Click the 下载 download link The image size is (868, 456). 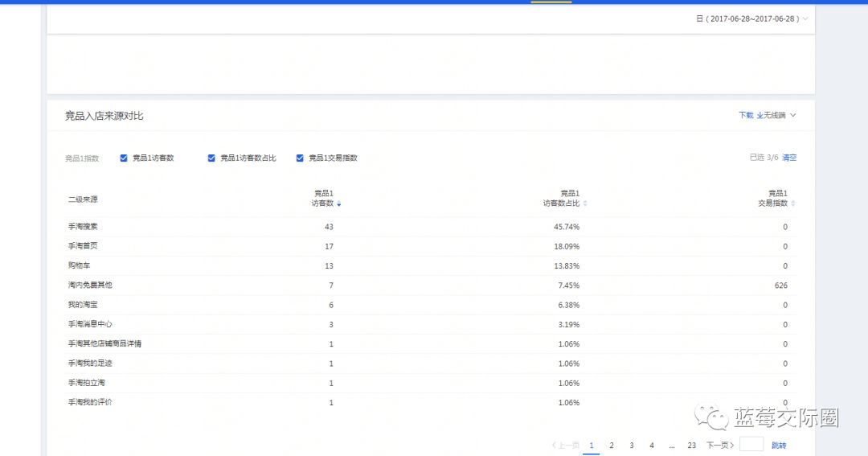[x=746, y=115]
